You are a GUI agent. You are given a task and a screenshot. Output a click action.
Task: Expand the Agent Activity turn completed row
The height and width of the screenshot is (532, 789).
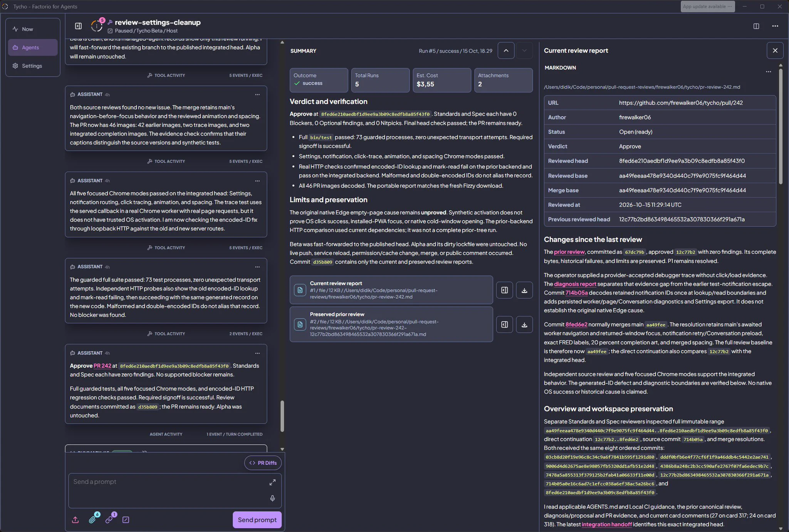pos(166,434)
